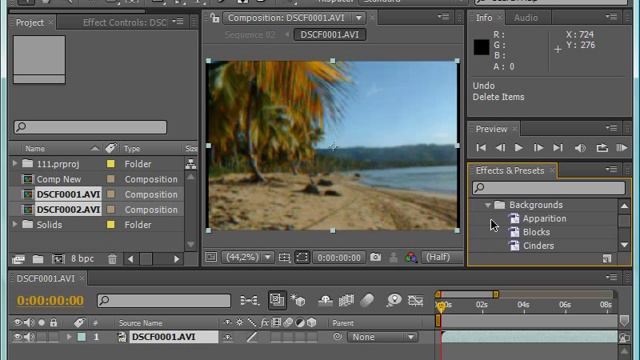Switch to the Info tab
The height and width of the screenshot is (360, 640).
(484, 18)
